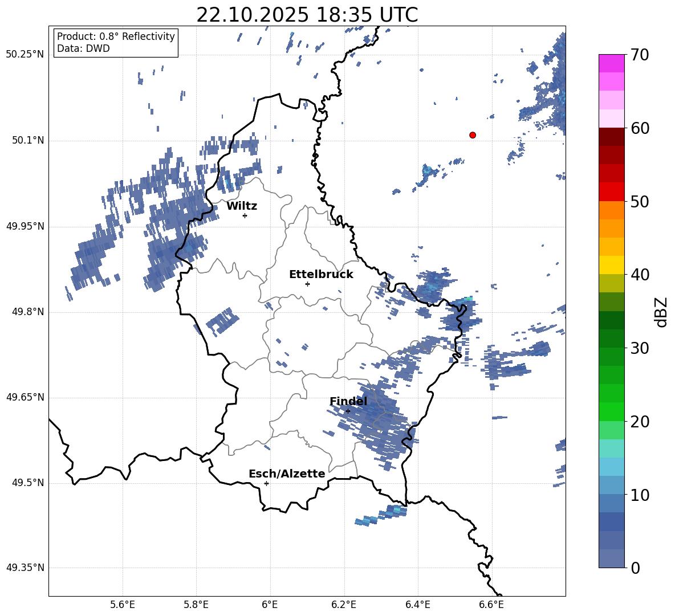Click the cross marker below Findel
The image size is (675, 616).
tap(348, 411)
